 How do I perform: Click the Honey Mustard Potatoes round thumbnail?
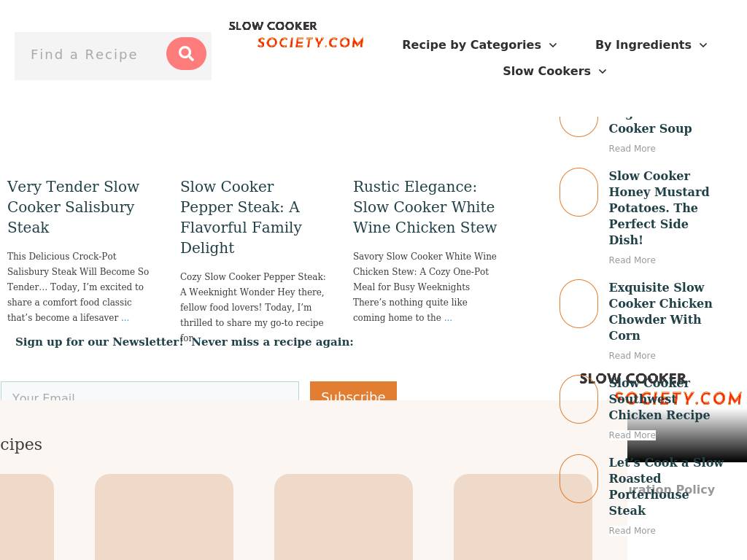click(x=578, y=192)
